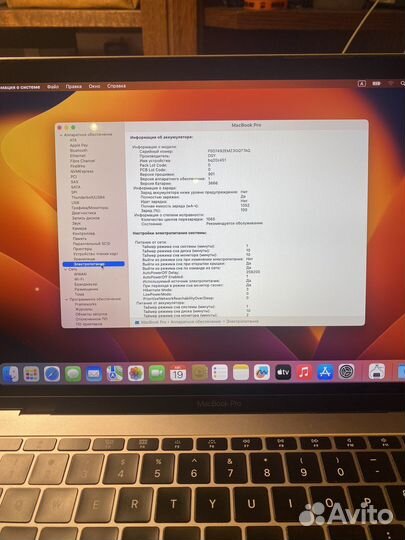The height and width of the screenshot is (540, 405).
Task: Select Thunderbolt/USB4 in the sidebar
Action: point(88,197)
